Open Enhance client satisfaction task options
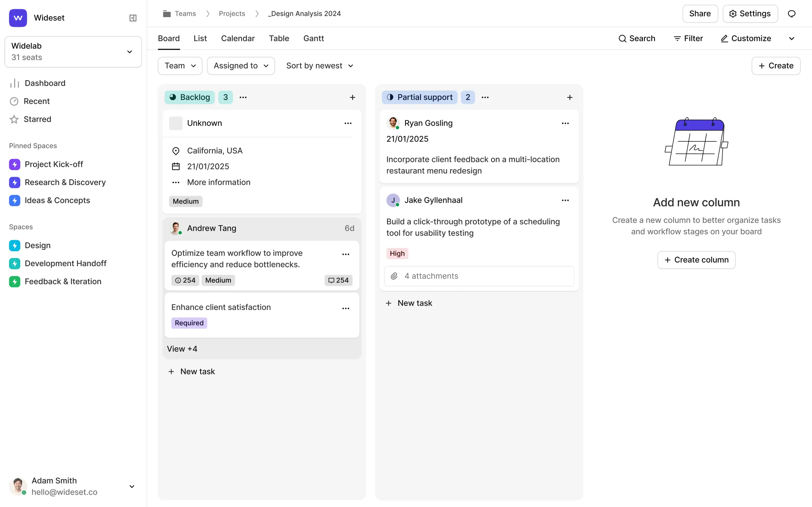Screen dimensions: 812x507 [x=346, y=309]
